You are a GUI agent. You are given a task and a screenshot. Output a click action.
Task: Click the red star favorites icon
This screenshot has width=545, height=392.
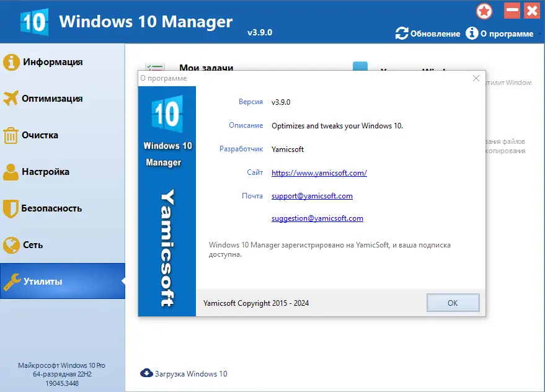(484, 11)
